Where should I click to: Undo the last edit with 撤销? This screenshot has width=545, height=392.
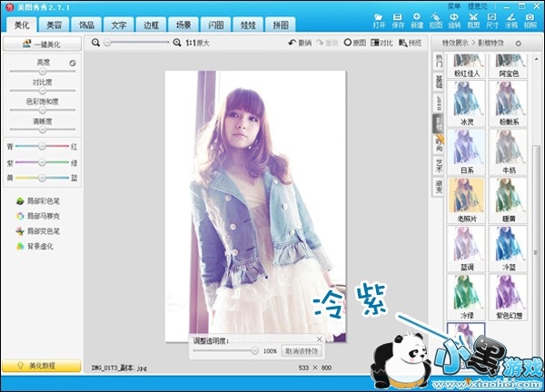point(298,43)
